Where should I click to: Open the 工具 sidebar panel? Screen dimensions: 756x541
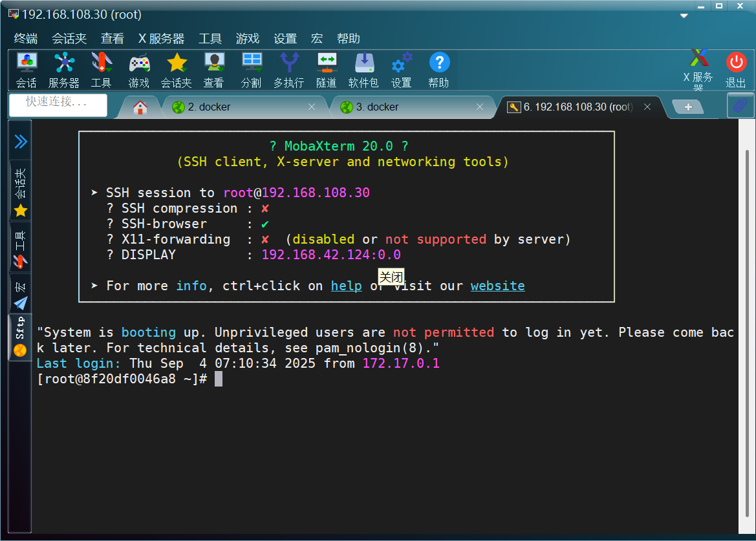coord(20,249)
